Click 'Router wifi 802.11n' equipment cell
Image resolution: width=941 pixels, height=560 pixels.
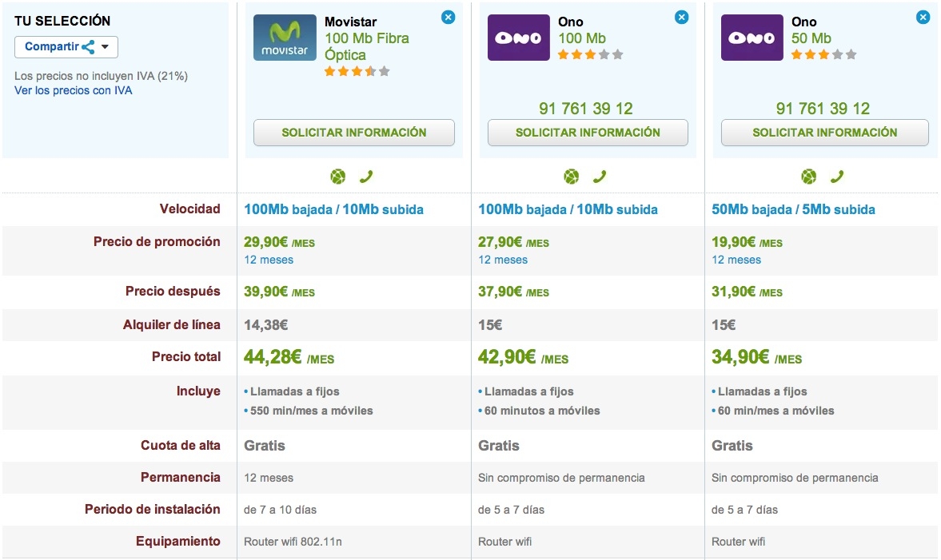(293, 542)
